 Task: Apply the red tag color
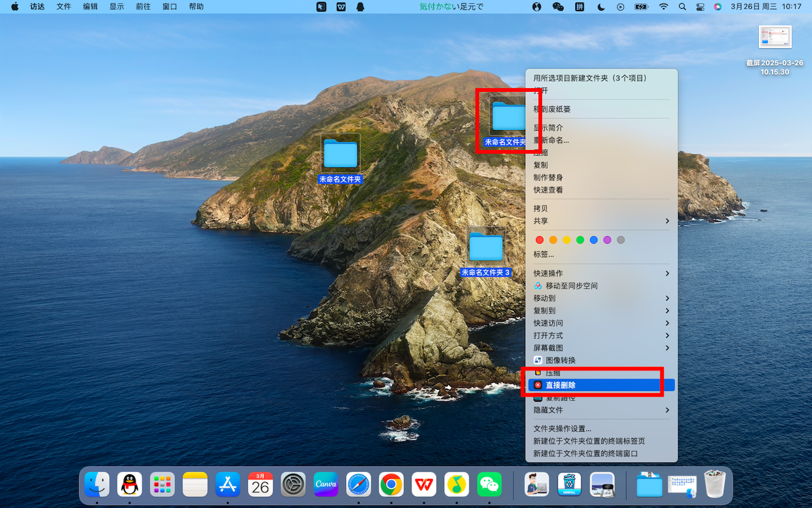[540, 240]
